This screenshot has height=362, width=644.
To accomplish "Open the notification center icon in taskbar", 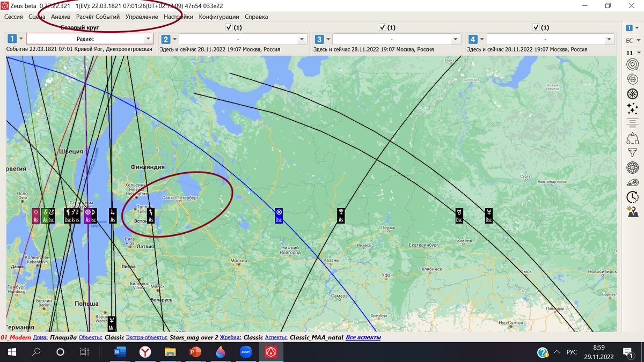I will (627, 352).
